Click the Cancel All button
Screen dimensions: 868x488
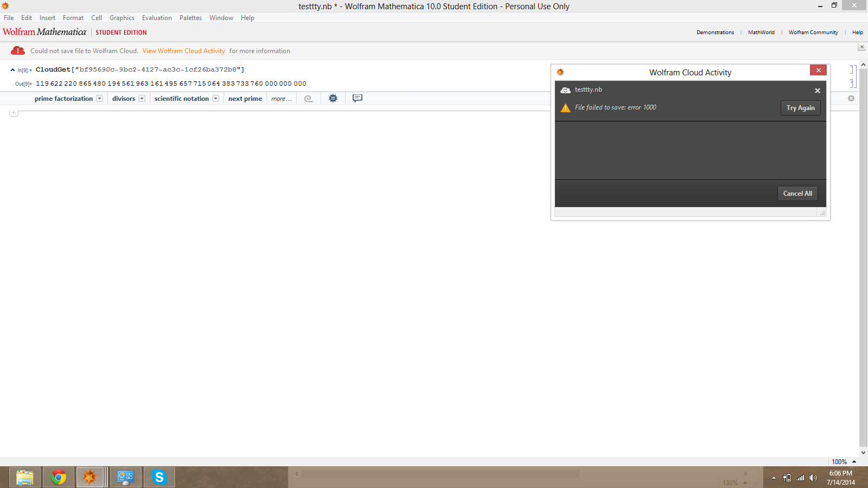pos(797,194)
